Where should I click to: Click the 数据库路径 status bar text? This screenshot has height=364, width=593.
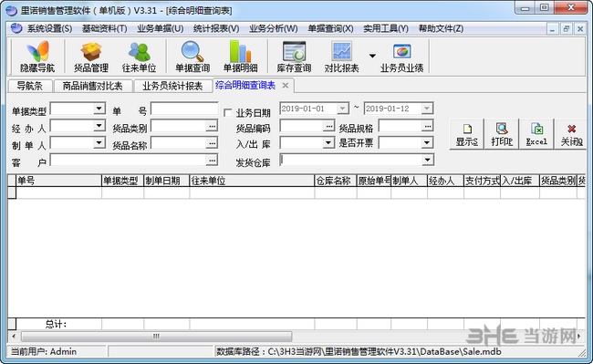(x=359, y=351)
